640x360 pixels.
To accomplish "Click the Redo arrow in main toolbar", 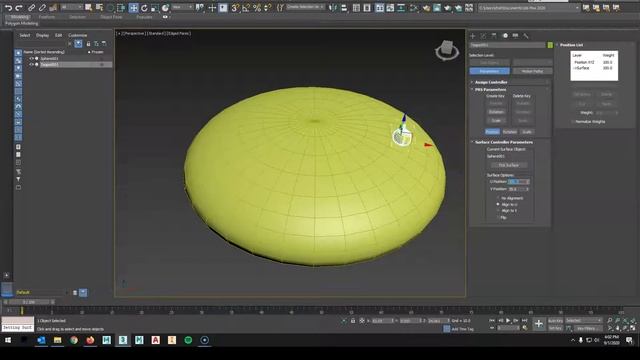I will [x=19, y=7].
